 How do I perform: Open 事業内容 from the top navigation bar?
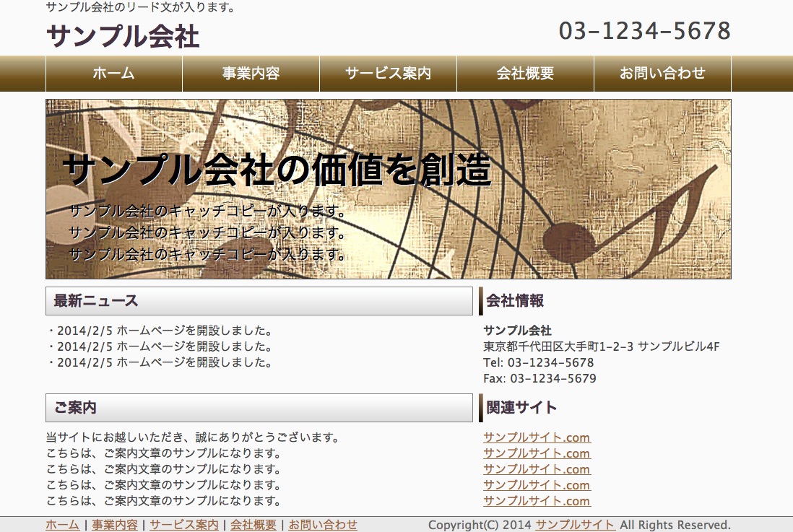(251, 74)
